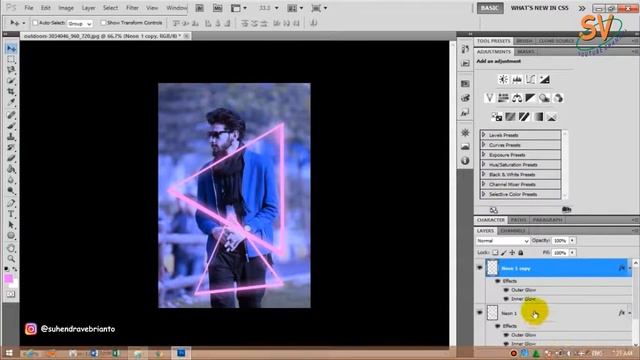The height and width of the screenshot is (360, 640).
Task: Toggle Effects visibility under Neon 1 copy
Action: tap(498, 281)
